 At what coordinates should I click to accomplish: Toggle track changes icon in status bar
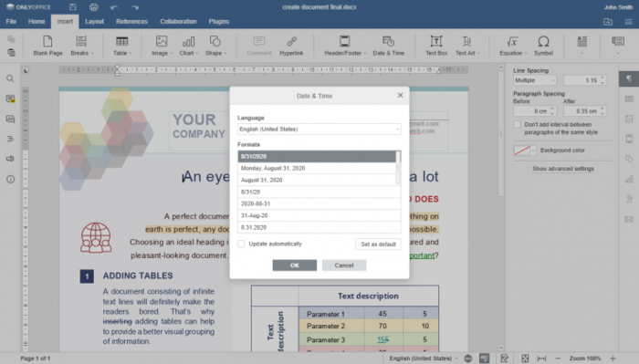click(504, 359)
